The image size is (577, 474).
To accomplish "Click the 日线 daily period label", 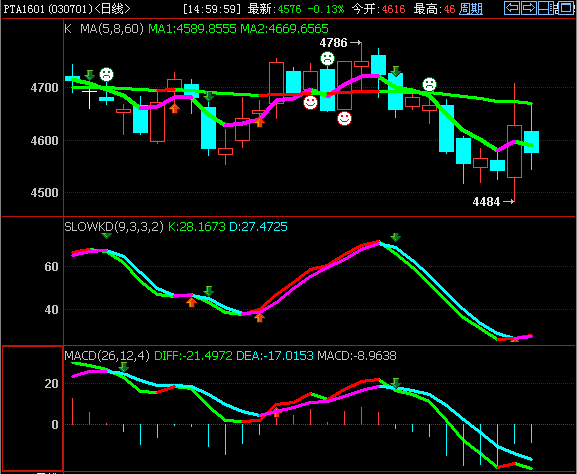I will 112,9.
